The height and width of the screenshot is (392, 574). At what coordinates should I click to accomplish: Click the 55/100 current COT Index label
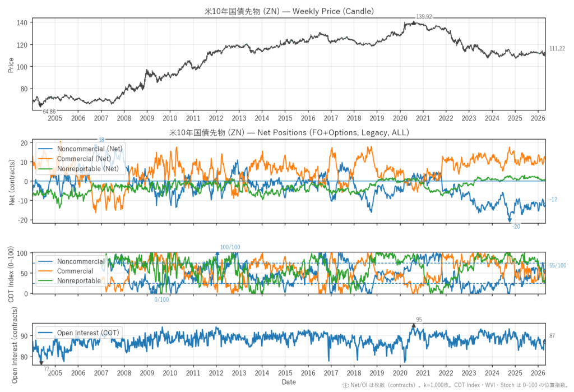click(557, 265)
